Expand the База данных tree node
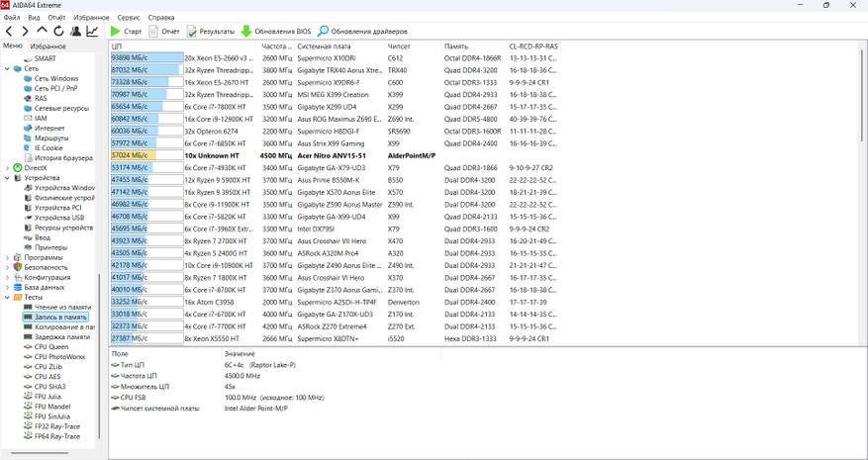The image size is (868, 460). tap(7, 287)
